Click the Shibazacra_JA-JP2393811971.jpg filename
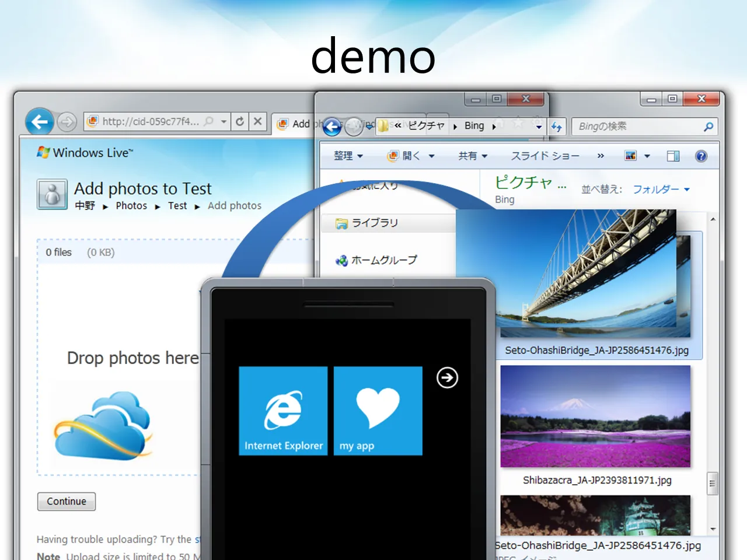 (x=597, y=480)
